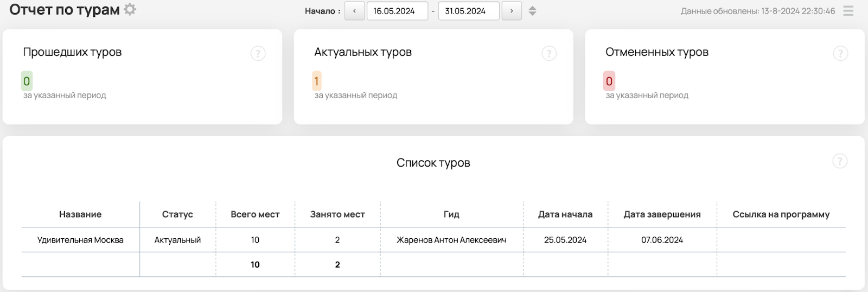
Task: Click bold total 10 in summary row
Action: coord(255,264)
